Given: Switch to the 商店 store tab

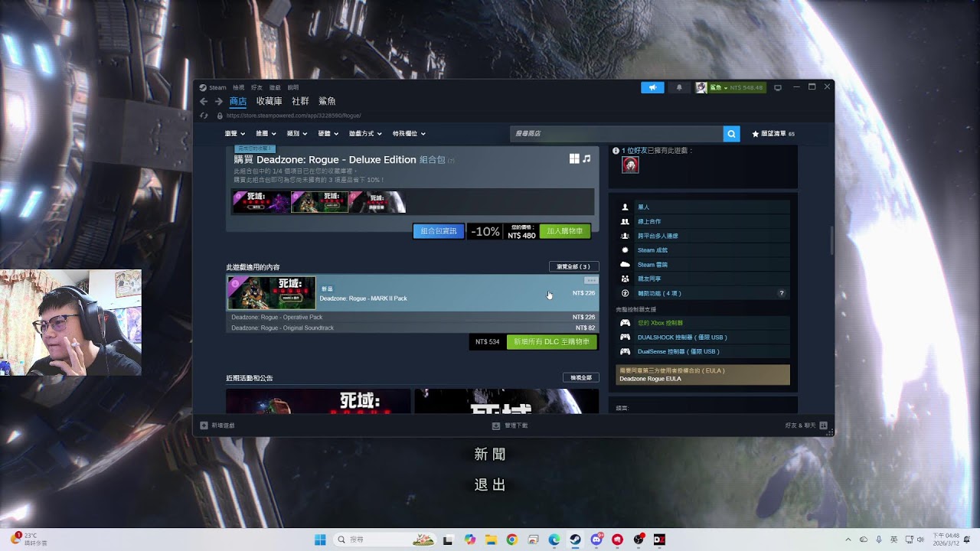Looking at the screenshot, I should pos(238,101).
